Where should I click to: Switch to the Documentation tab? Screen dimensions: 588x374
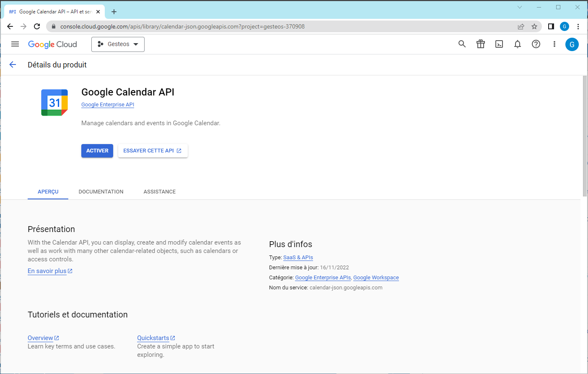tap(101, 192)
